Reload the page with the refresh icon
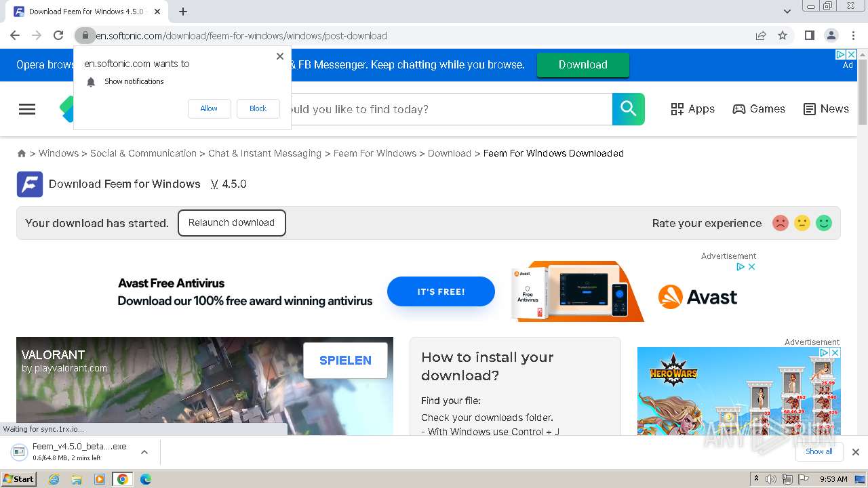 58,35
